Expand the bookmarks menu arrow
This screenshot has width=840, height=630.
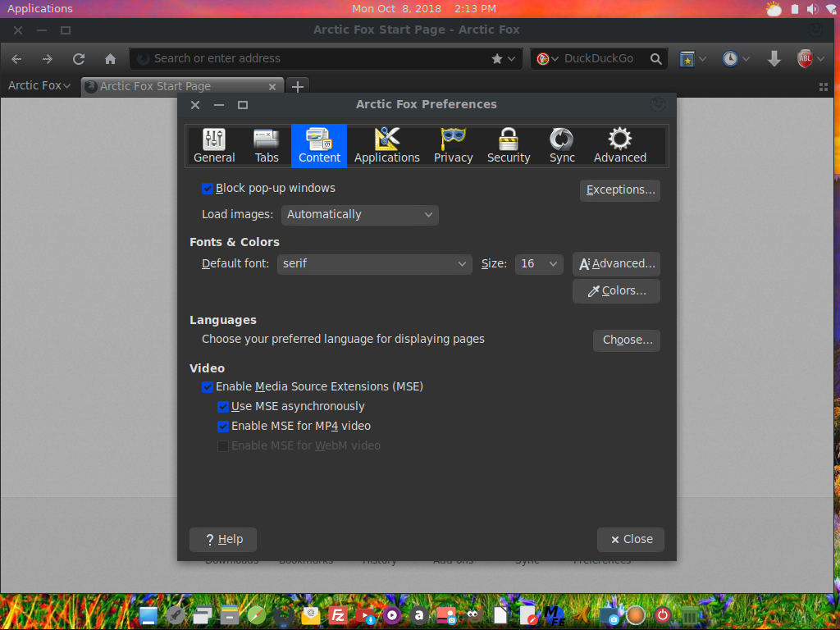[702, 59]
